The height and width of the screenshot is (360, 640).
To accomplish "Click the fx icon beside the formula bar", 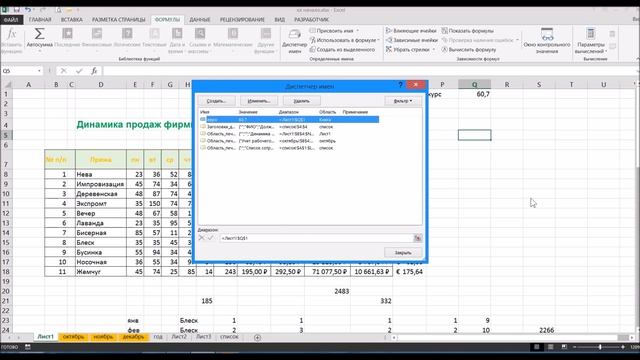I will [x=94, y=71].
